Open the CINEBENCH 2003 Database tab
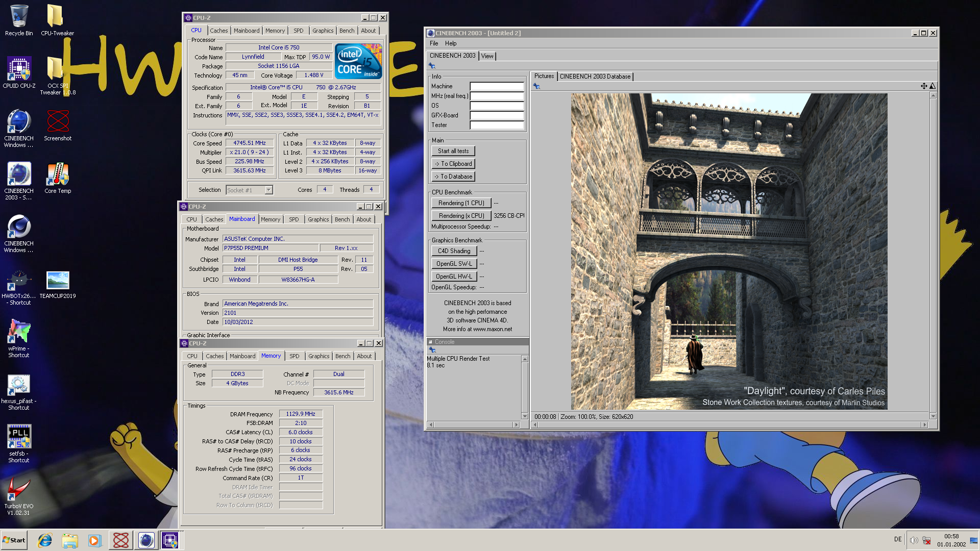The height and width of the screenshot is (551, 980). pyautogui.click(x=595, y=77)
